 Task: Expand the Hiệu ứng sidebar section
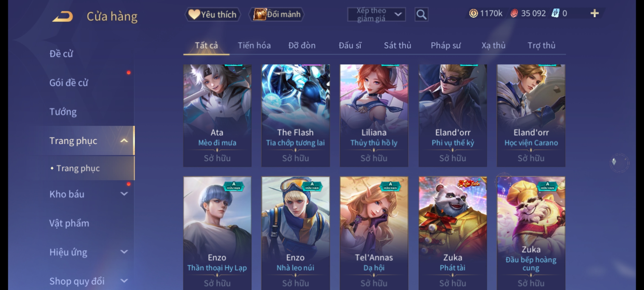point(124,252)
